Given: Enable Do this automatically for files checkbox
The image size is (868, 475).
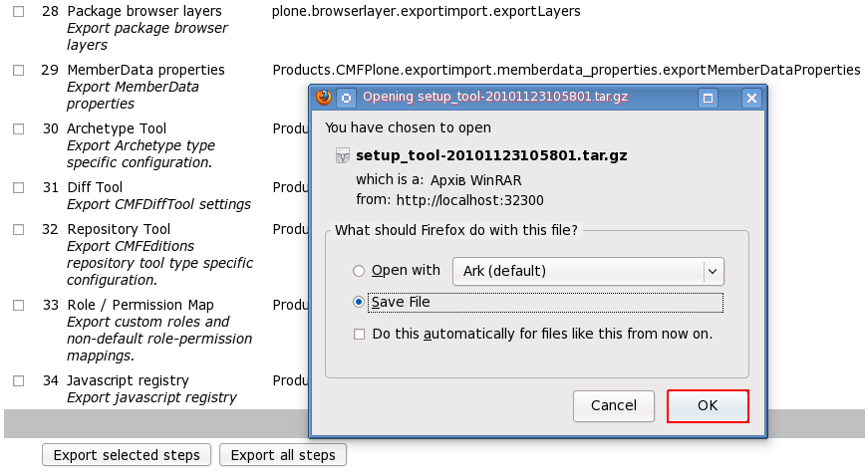Looking at the screenshot, I should tap(359, 335).
